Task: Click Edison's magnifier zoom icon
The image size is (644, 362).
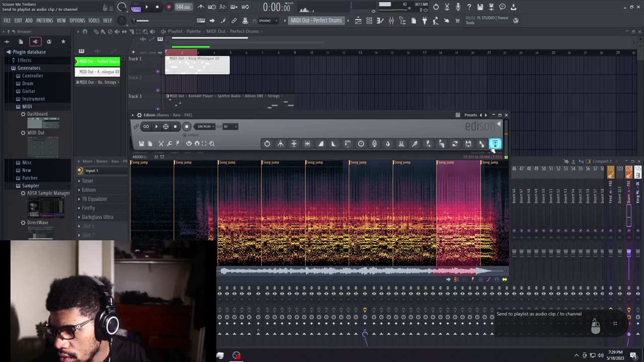Action: (212, 144)
